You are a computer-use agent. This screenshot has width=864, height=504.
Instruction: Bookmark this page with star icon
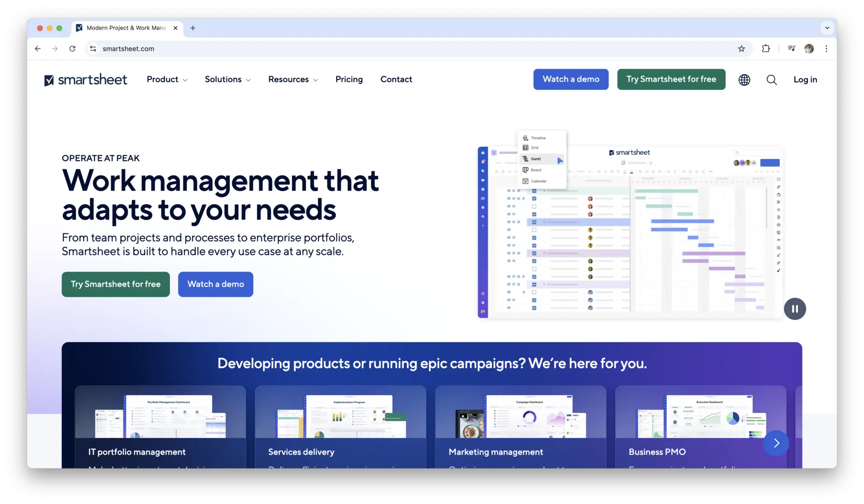[x=741, y=49]
